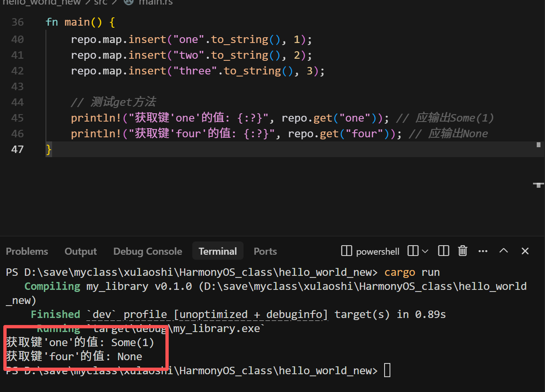Open the terminal panel more actions menu
The width and height of the screenshot is (545, 392).
483,251
